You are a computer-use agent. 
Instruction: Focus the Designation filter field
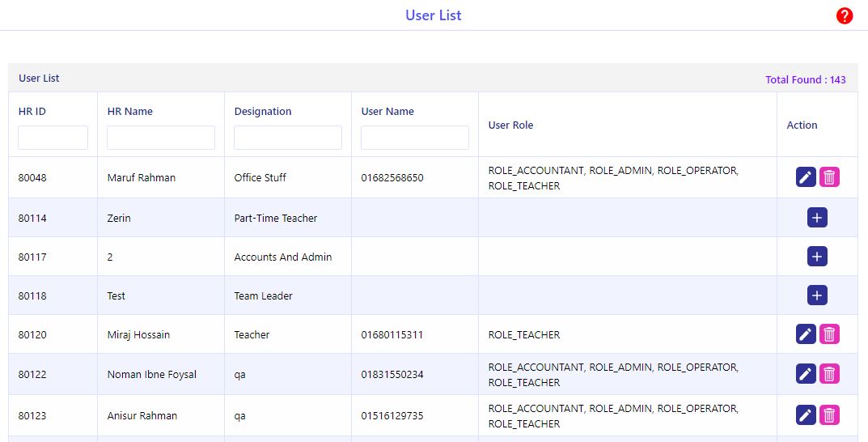(x=288, y=138)
